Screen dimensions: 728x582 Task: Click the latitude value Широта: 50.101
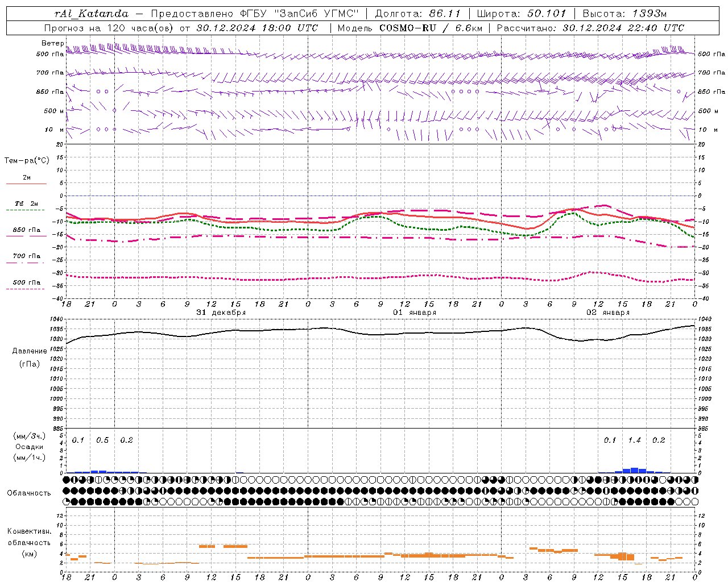pyautogui.click(x=522, y=14)
